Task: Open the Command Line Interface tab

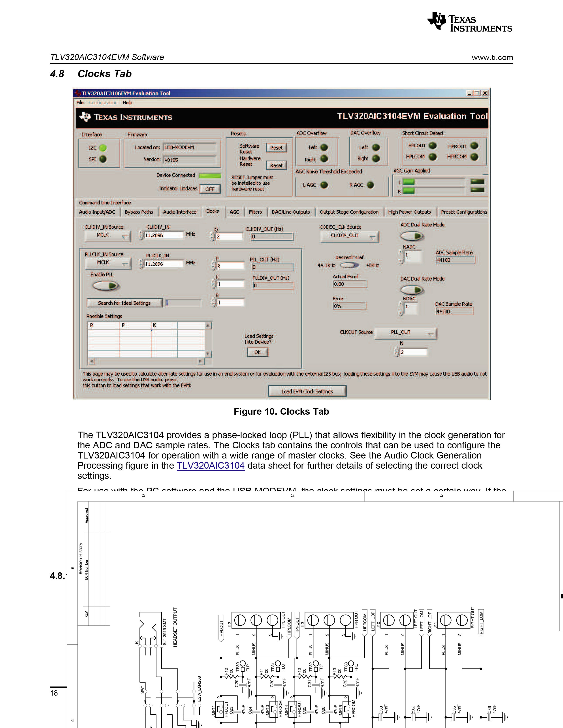Action: [x=105, y=203]
